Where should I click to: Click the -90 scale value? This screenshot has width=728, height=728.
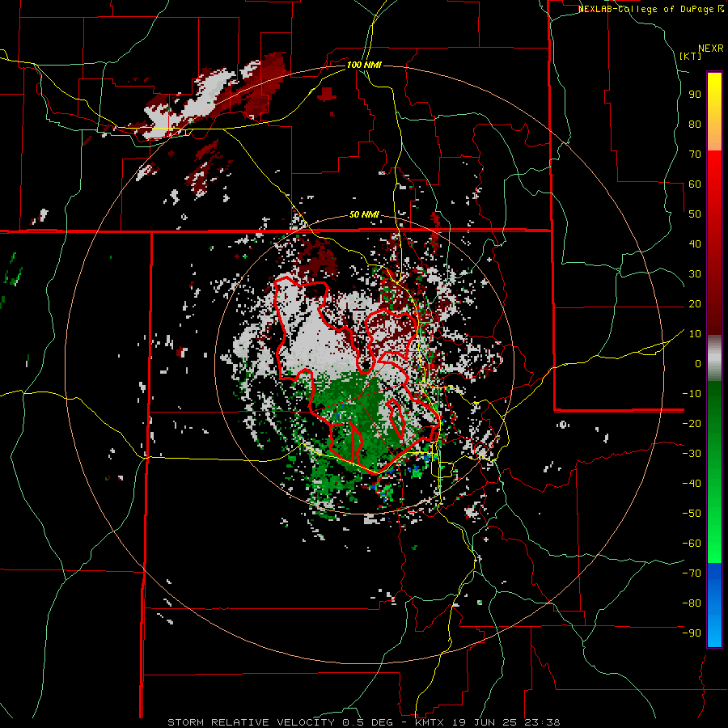(692, 633)
